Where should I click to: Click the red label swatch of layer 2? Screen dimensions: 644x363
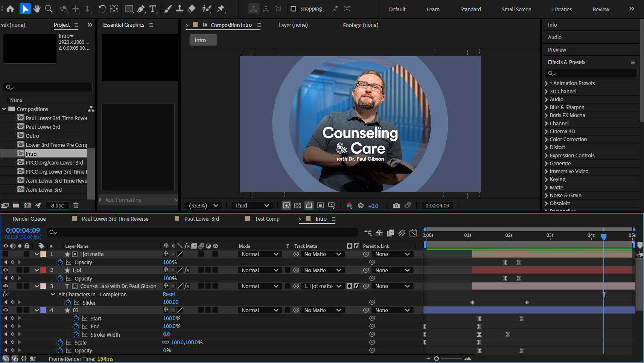pos(43,270)
